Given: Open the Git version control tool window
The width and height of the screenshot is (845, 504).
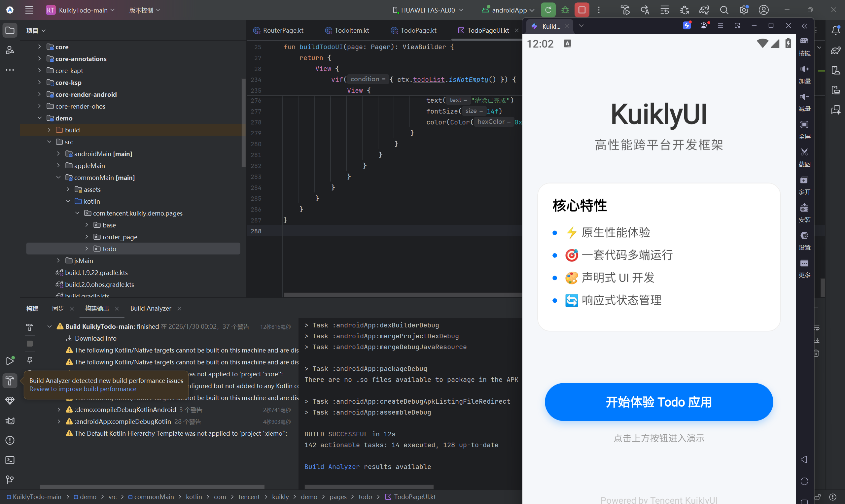Looking at the screenshot, I should (10, 480).
